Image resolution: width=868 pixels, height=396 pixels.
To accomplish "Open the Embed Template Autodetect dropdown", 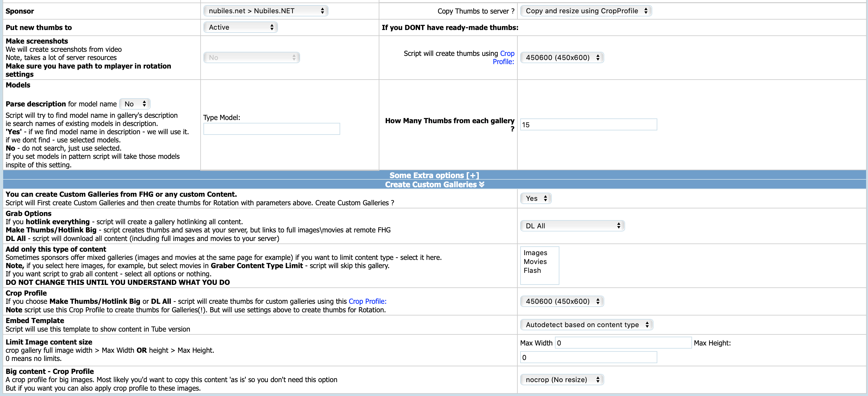I will point(587,325).
